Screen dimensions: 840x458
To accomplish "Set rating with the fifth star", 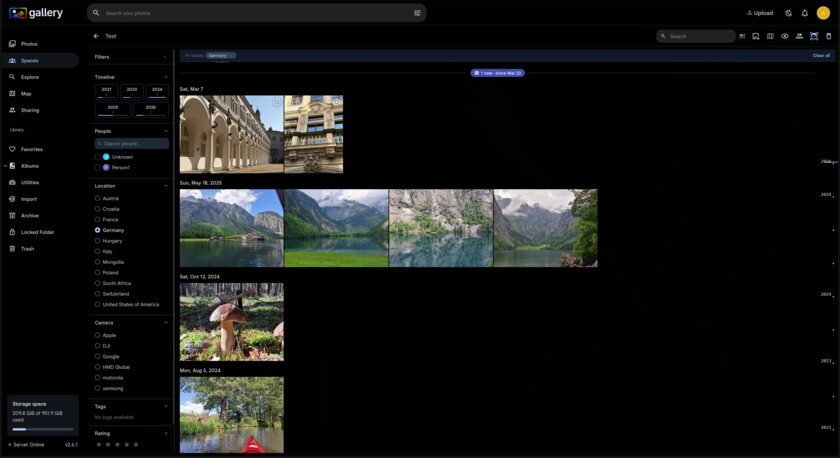I will click(136, 445).
